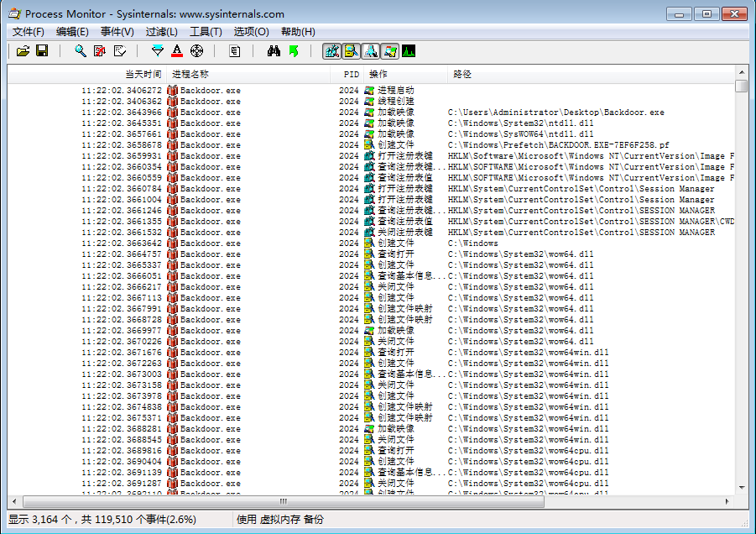The image size is (756, 534).
Task: Open the 工具(T) menu
Action: point(206,32)
